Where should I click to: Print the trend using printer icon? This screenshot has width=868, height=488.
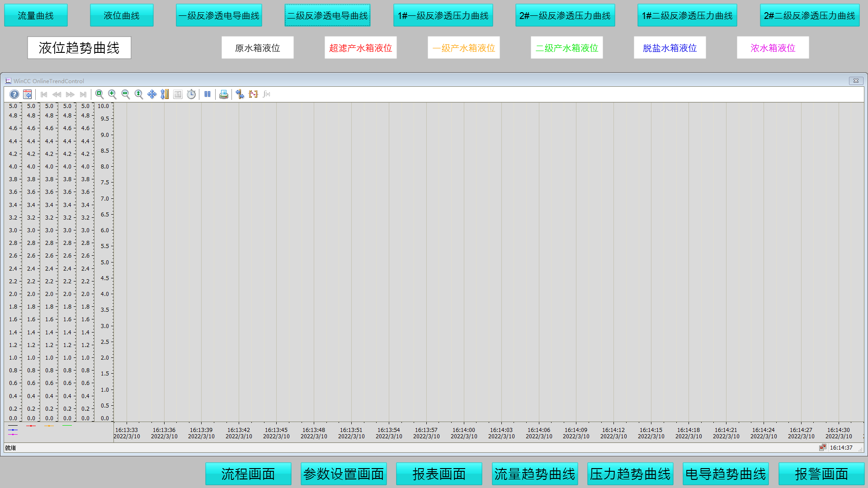coord(224,94)
